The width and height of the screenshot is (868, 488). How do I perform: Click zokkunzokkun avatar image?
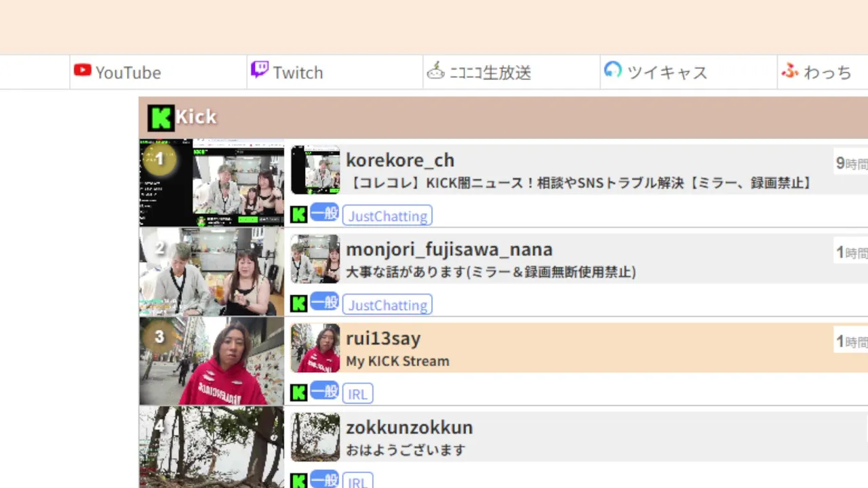(x=315, y=436)
